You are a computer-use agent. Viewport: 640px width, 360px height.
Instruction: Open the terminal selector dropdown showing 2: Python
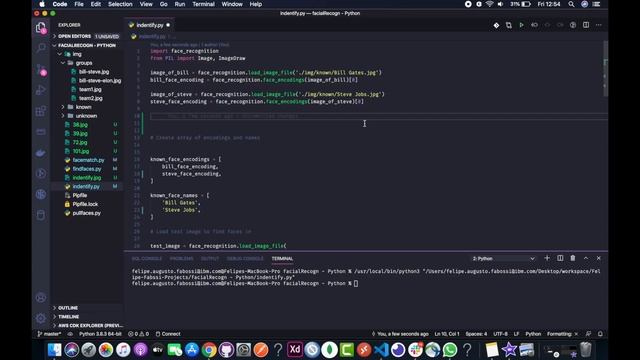[x=503, y=259]
